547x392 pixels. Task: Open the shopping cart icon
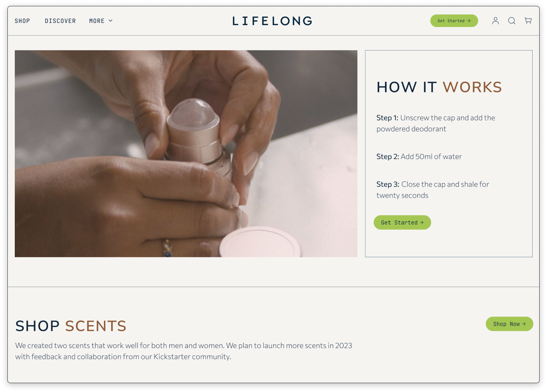tap(528, 21)
